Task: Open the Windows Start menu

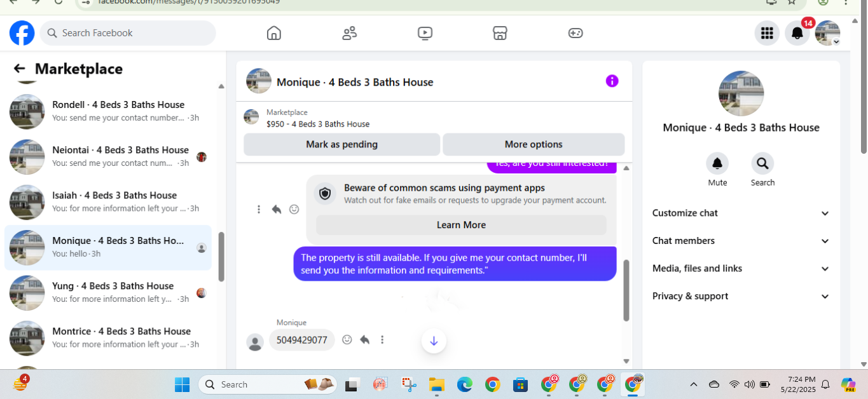Action: (x=182, y=384)
